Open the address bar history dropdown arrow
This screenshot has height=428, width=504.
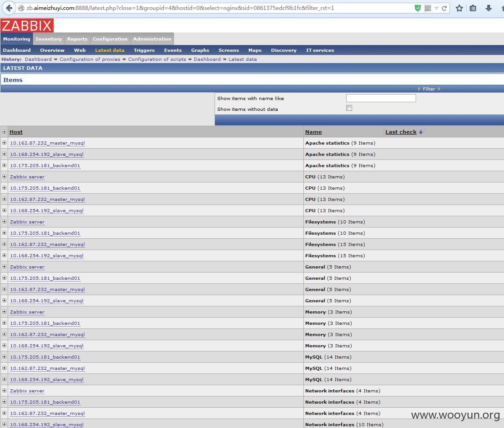click(436, 9)
